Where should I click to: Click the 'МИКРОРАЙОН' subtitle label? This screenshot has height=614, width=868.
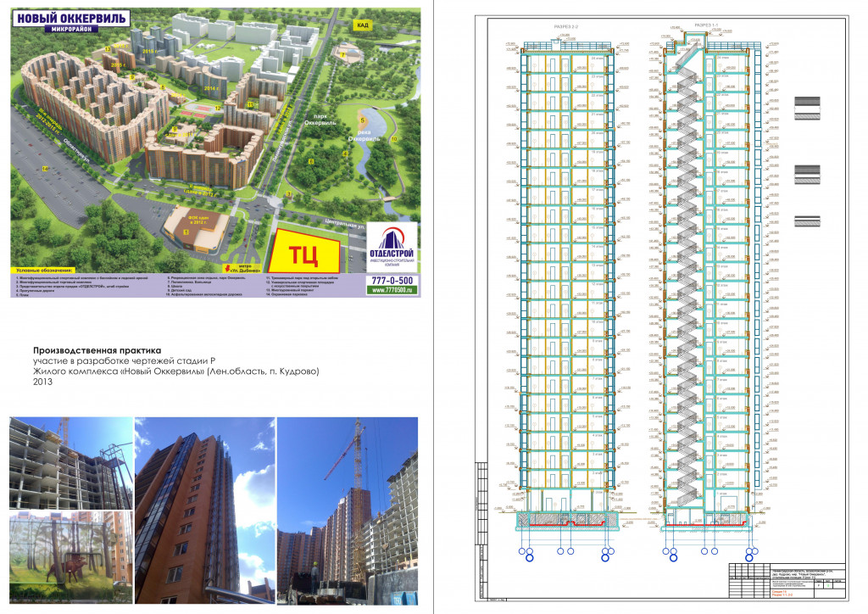[71, 29]
